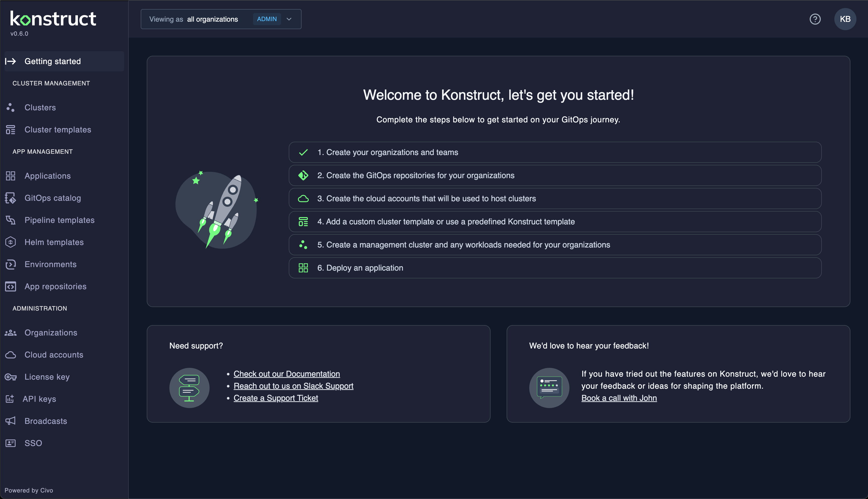Navigate to Applications
This screenshot has height=499, width=868.
(64, 176)
